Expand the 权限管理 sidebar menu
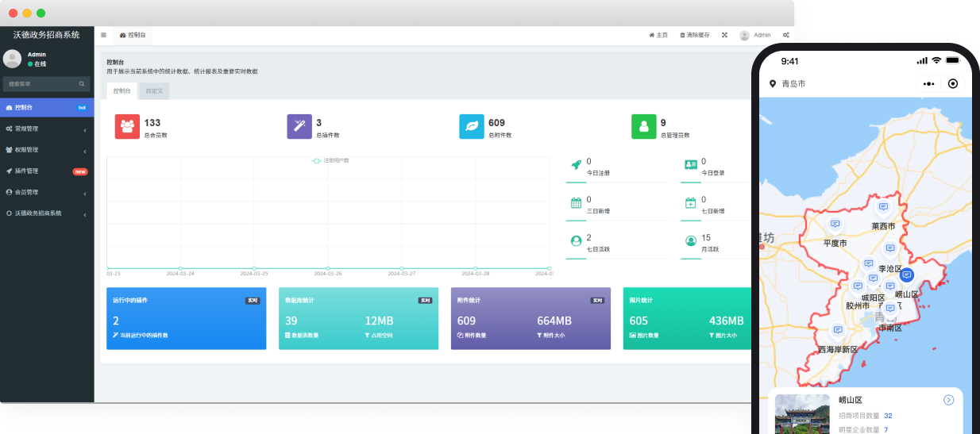Screen dimensions: 980x434 47,150
